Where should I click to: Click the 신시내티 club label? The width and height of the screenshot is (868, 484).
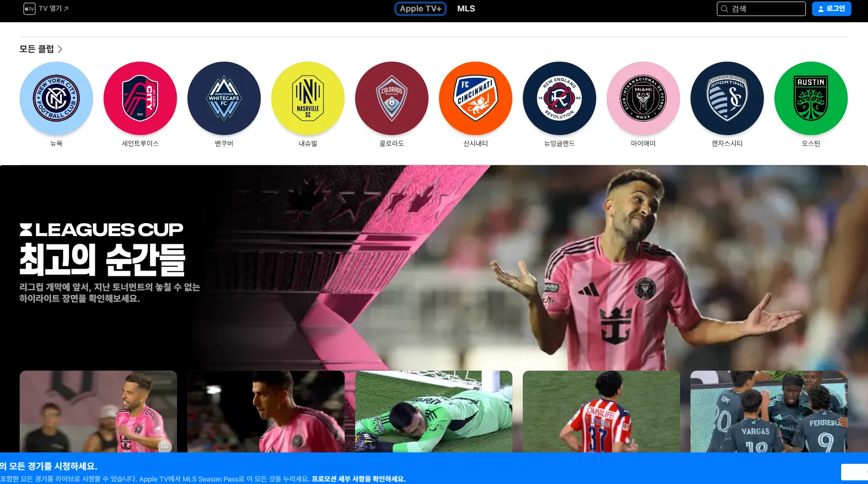click(476, 143)
